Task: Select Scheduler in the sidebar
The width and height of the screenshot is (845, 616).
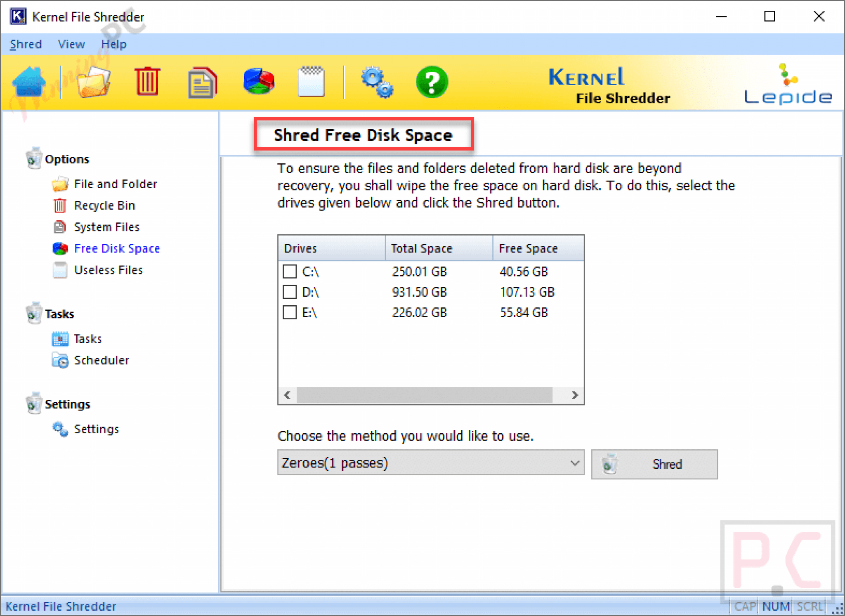Action: click(x=101, y=360)
